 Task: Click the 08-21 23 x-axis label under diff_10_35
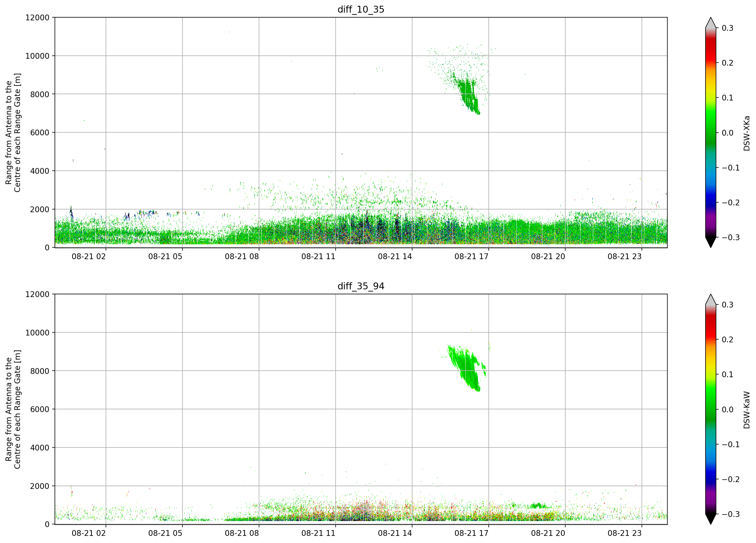pyautogui.click(x=624, y=256)
